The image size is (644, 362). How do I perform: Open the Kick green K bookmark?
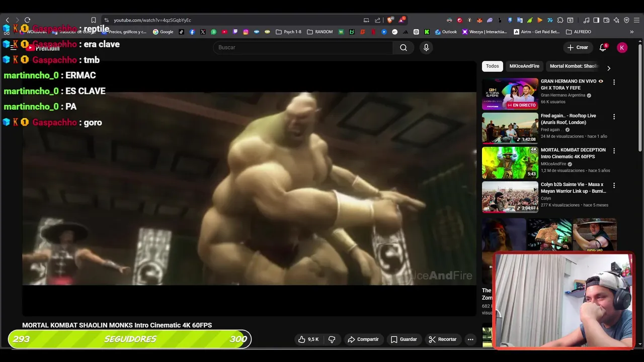click(x=427, y=32)
